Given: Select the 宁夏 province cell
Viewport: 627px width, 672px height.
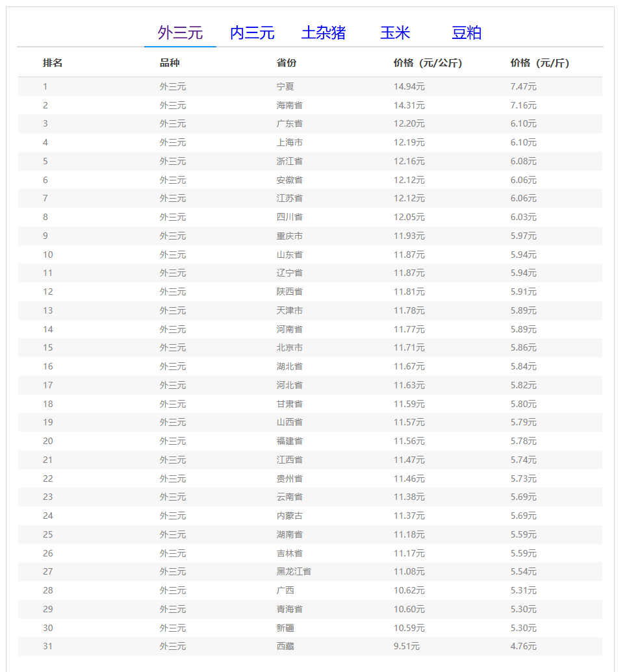Looking at the screenshot, I should point(285,86).
